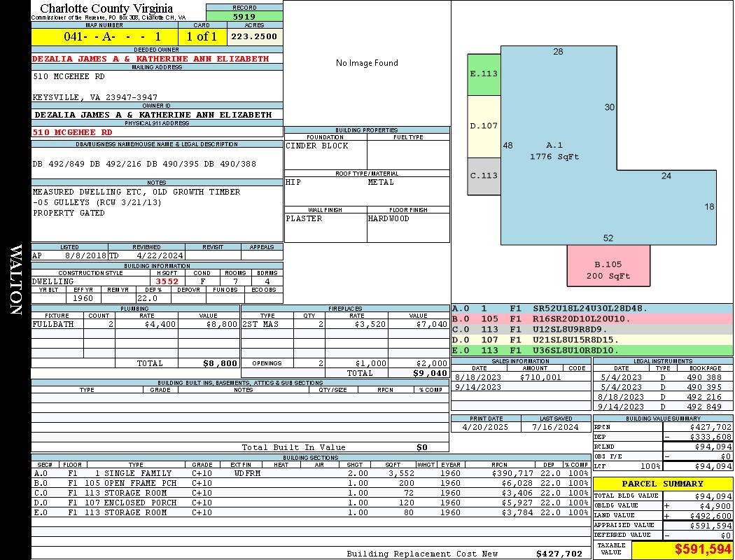Click the gray C.113 sketch block

[484, 176]
